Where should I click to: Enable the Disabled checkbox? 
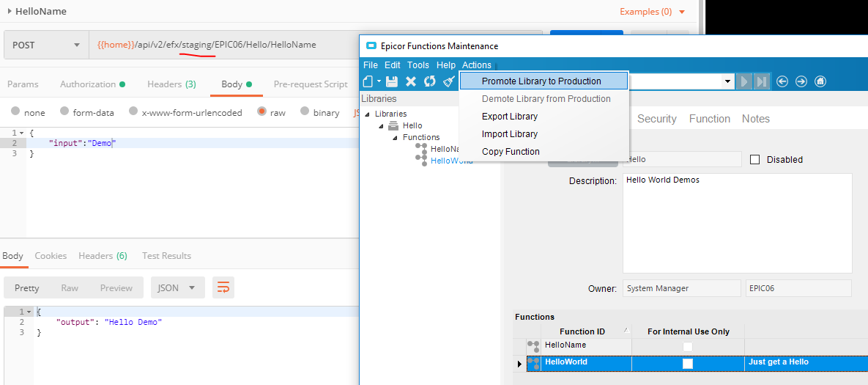pos(754,160)
